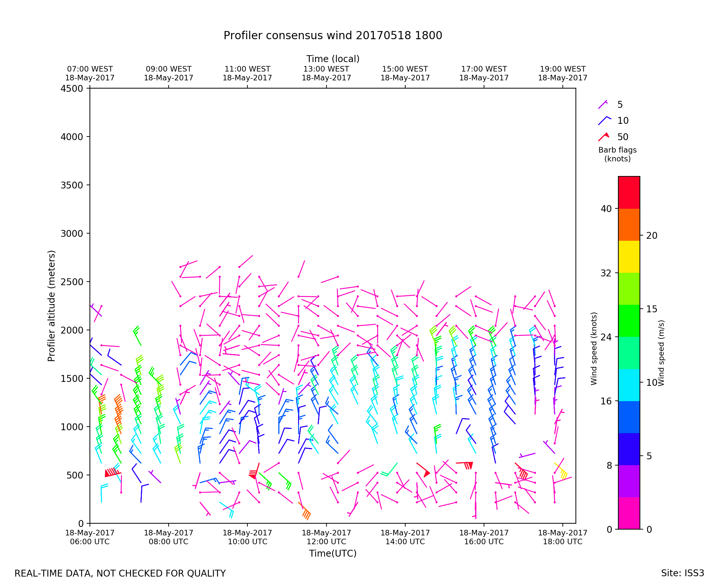Click the magenta bottom colorbar segment
This screenshot has height=588, width=719.
(x=629, y=513)
